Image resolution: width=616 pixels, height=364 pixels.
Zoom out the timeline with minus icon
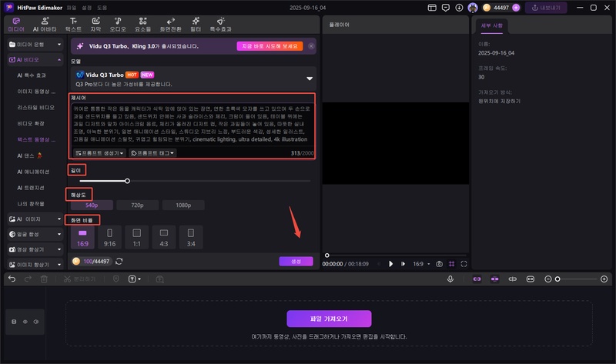pos(548,279)
